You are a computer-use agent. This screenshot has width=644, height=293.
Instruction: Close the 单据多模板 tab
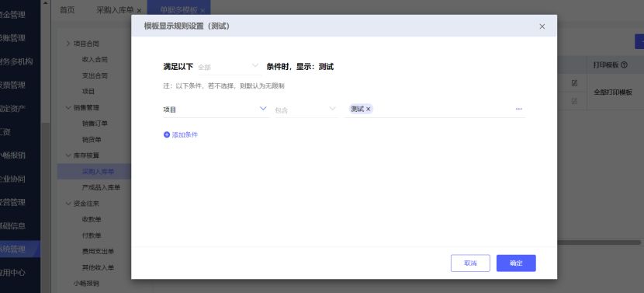click(203, 11)
